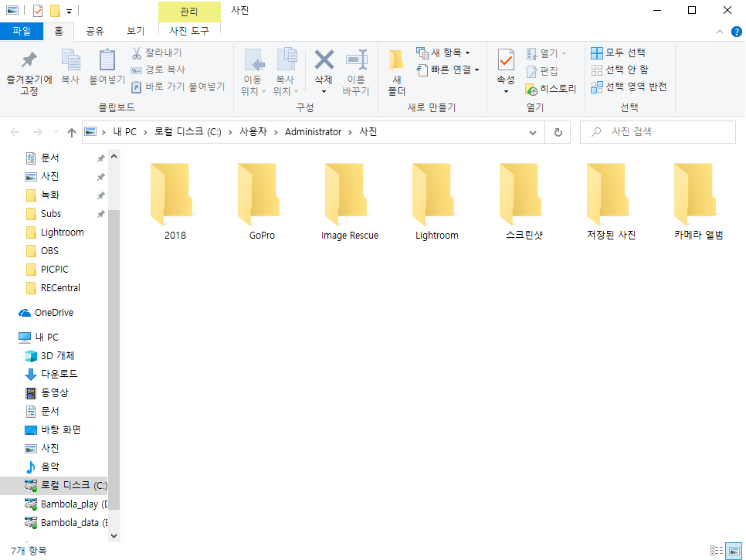Click 로컬 디스크 (C:) in breadcrumb
The width and height of the screenshot is (746, 560).
click(x=188, y=132)
